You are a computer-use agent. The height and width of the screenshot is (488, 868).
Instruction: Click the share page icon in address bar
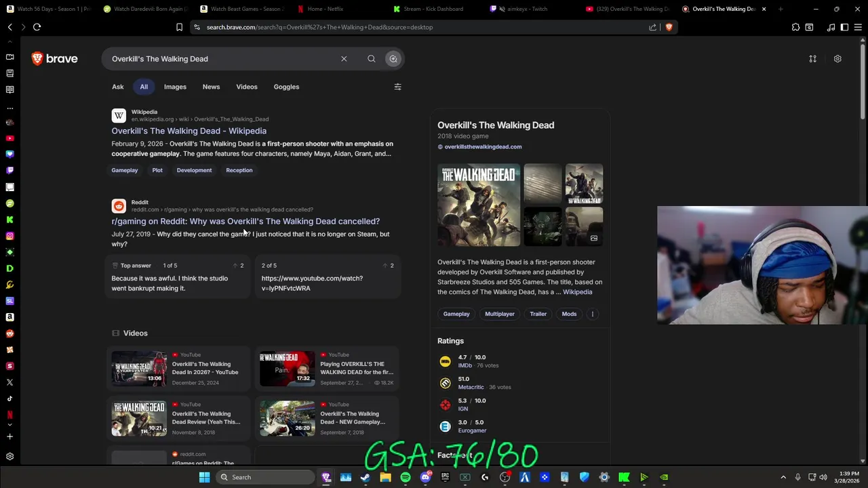[x=652, y=27]
